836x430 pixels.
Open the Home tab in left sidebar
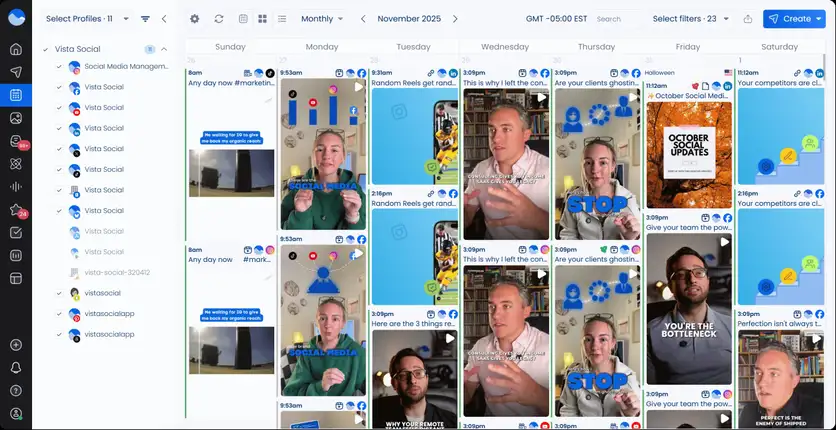(x=16, y=49)
